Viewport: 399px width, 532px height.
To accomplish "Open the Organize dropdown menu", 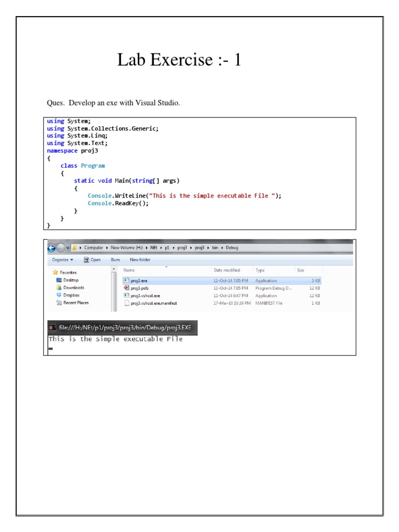I will 62,260.
